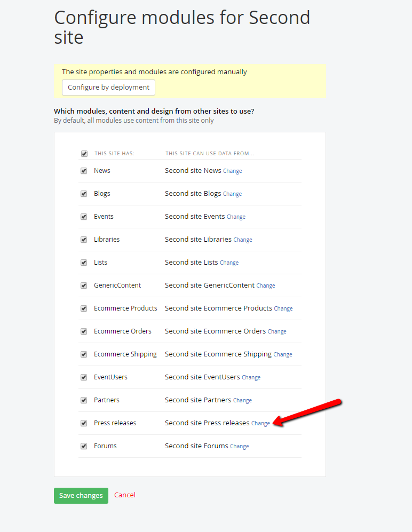The width and height of the screenshot is (412, 532).
Task: Change data source for Press releases
Action: tap(260, 423)
